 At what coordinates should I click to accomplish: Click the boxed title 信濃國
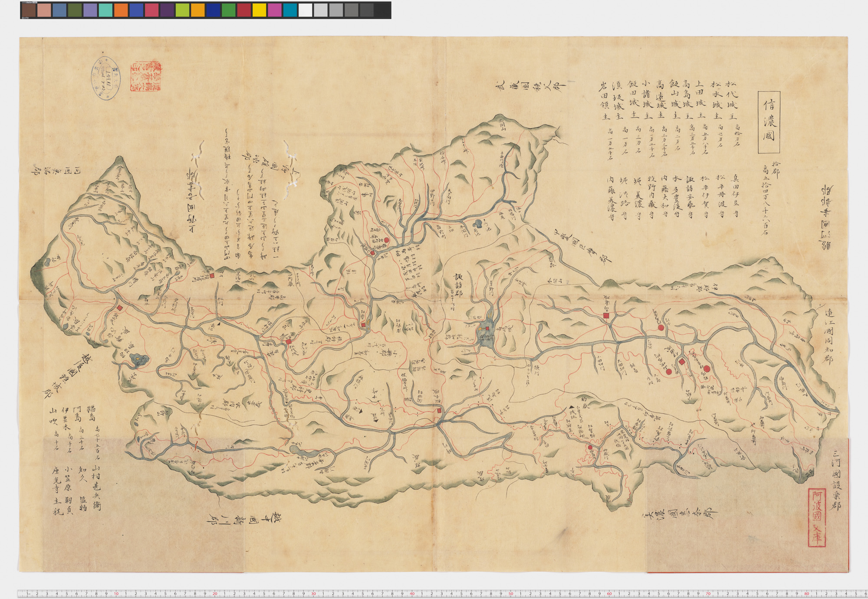[x=769, y=122]
